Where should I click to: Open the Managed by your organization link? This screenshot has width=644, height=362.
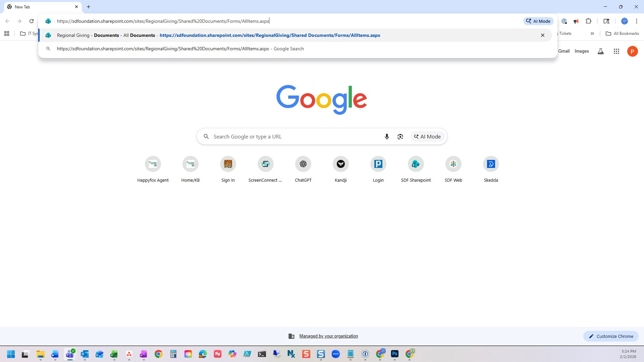[x=328, y=336]
